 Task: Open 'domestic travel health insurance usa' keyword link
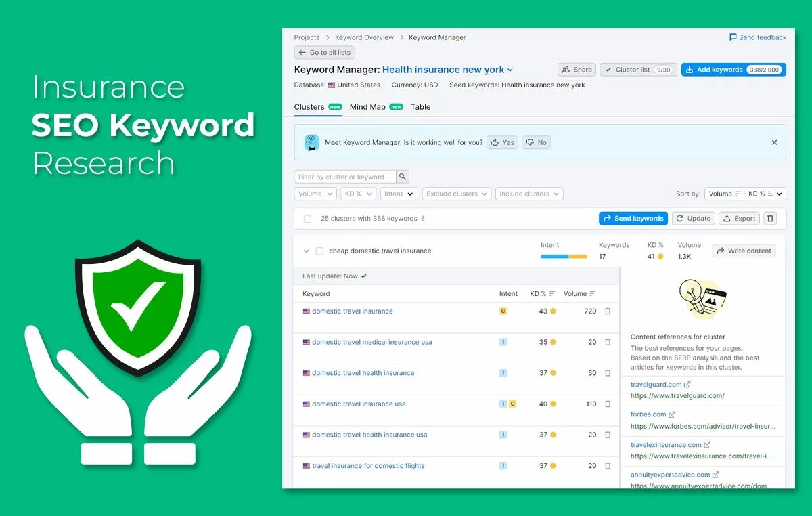pyautogui.click(x=369, y=435)
